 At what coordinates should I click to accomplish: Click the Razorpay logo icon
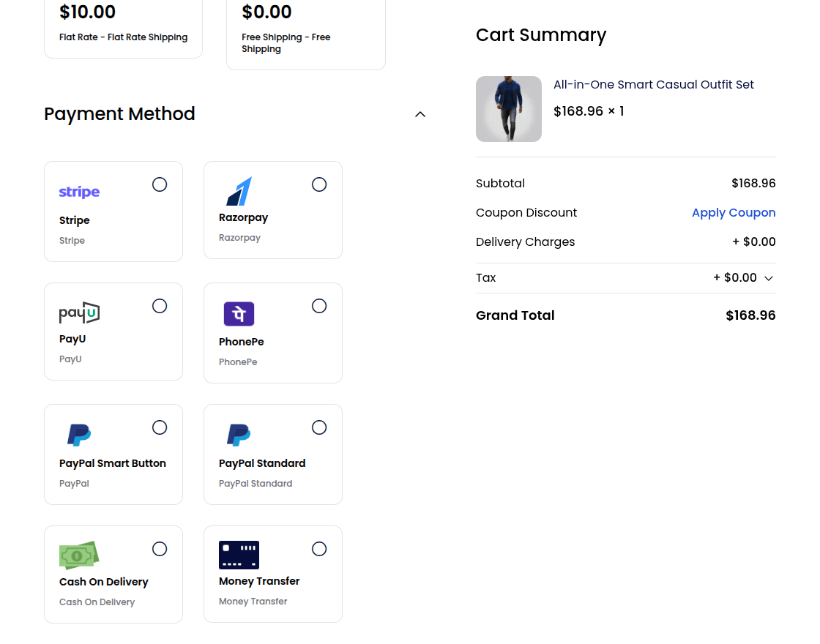coord(239,191)
